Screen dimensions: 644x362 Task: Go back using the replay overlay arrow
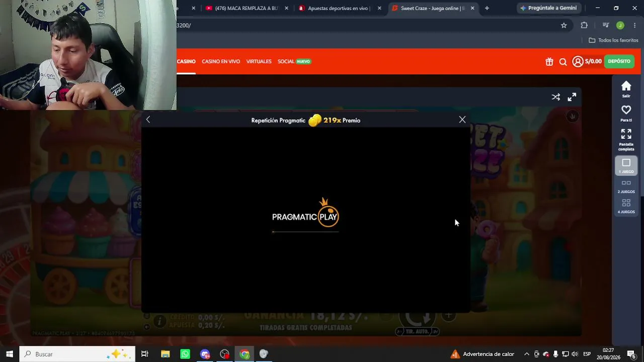click(x=148, y=120)
